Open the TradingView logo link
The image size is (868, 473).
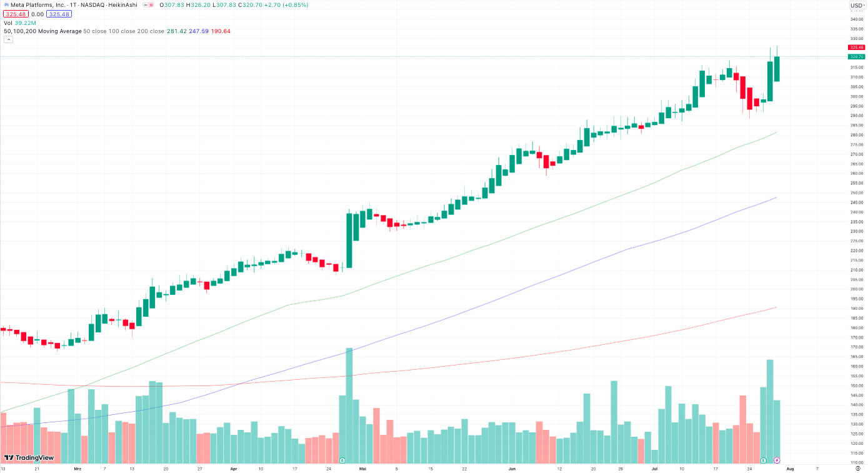point(29,458)
